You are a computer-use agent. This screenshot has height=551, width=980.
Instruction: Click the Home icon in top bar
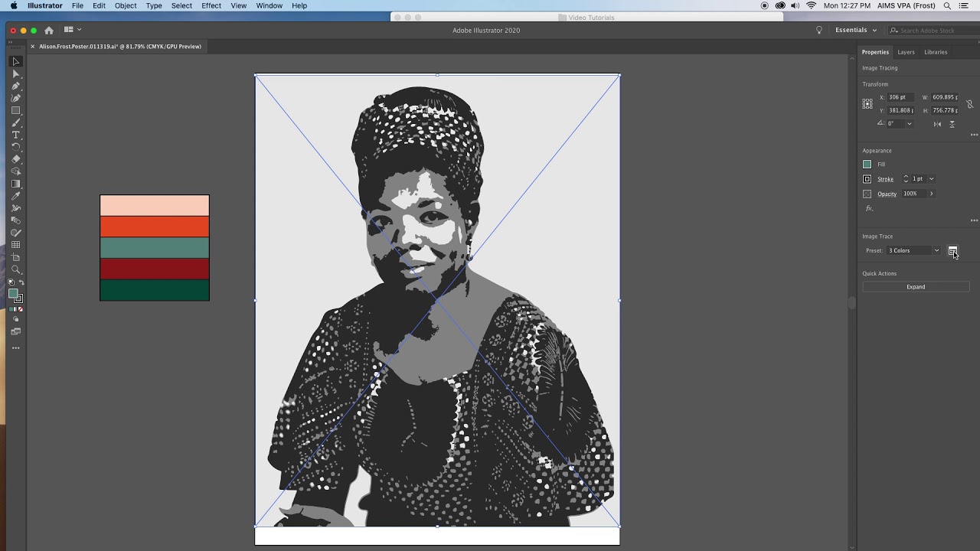[49, 31]
